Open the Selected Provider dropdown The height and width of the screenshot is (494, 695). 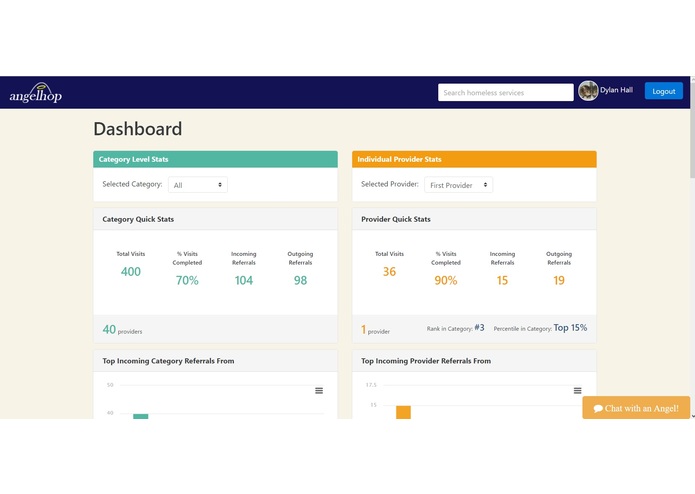pos(458,185)
